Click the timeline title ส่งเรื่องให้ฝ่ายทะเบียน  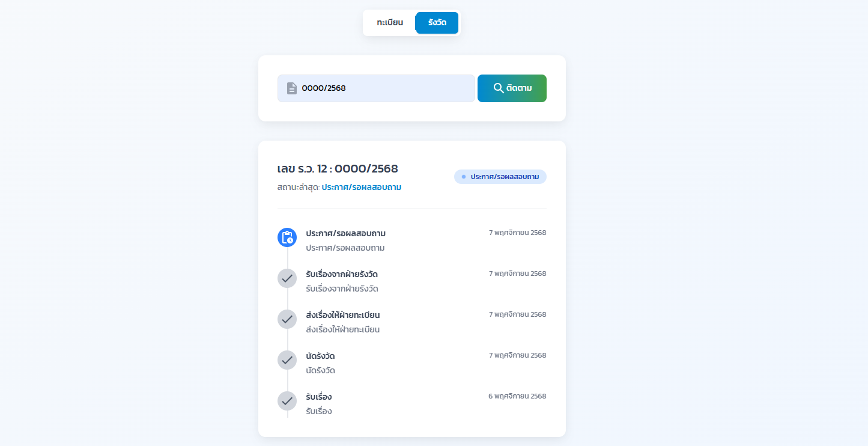(343, 315)
